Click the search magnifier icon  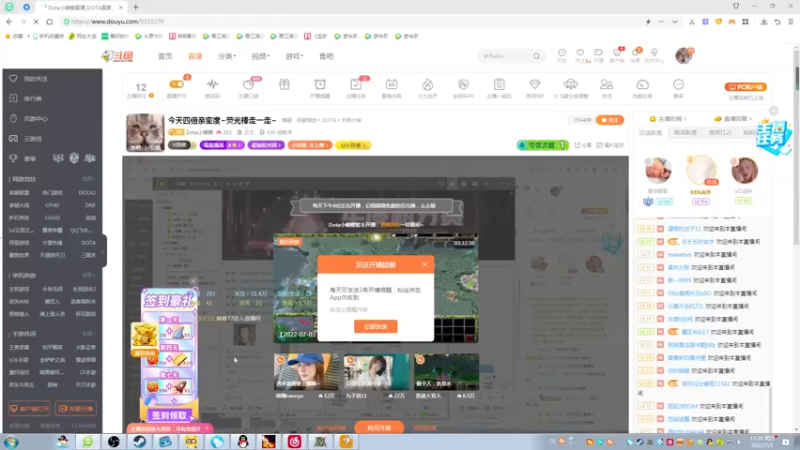click(536, 56)
